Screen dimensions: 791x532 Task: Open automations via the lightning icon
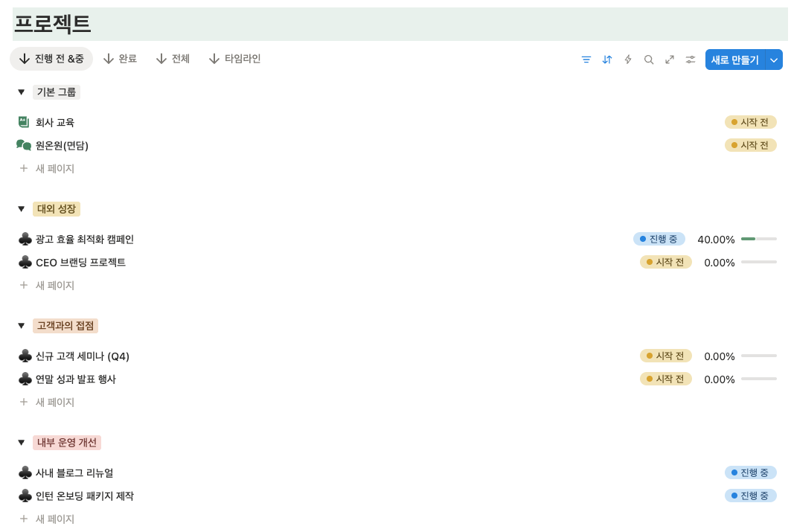point(627,60)
